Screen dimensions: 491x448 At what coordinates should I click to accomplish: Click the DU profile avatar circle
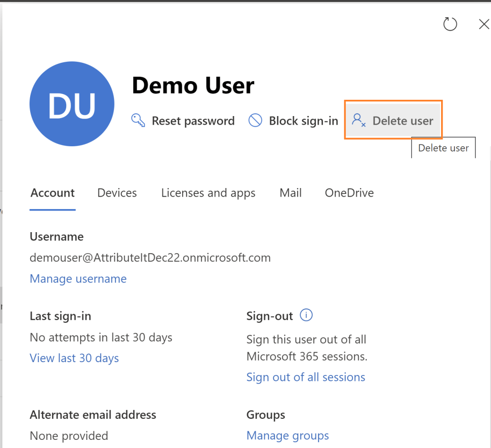pos(72,104)
